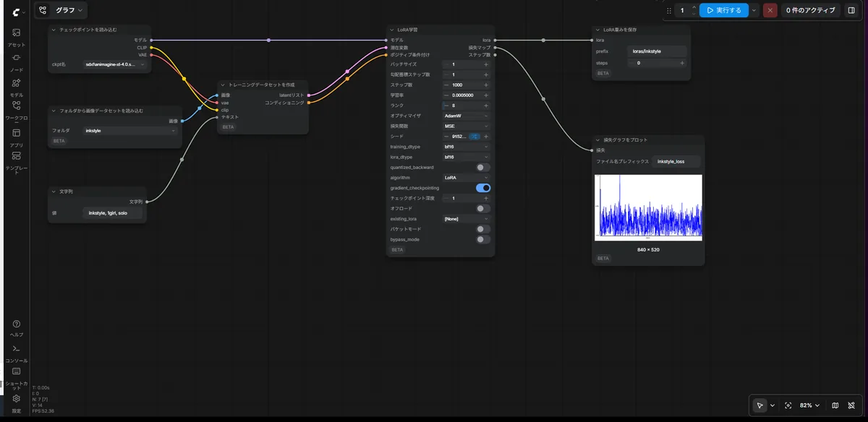
Task: Enable the bypass_mode toggle
Action: coord(483,239)
